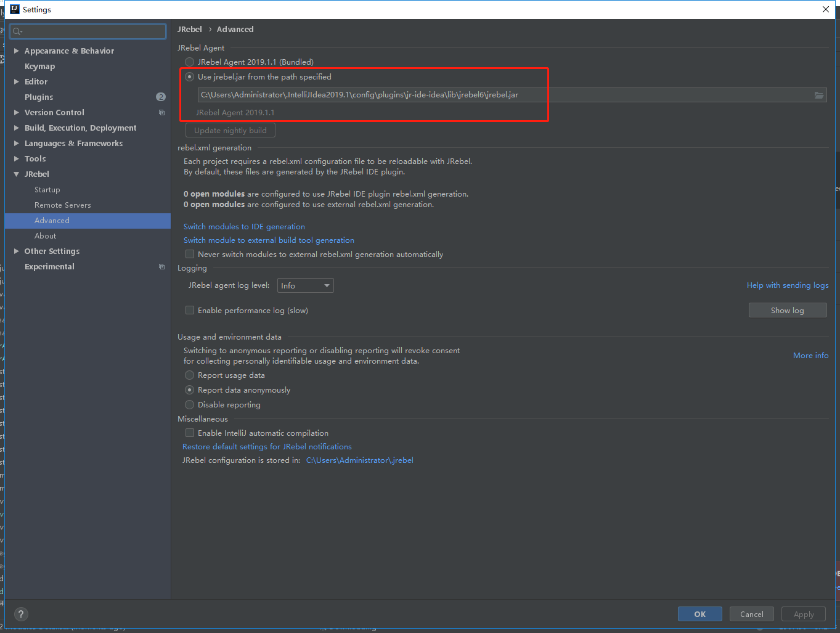Open the C:\Users\Administrator\.jrebel path link
This screenshot has height=633, width=840.
[x=360, y=460]
